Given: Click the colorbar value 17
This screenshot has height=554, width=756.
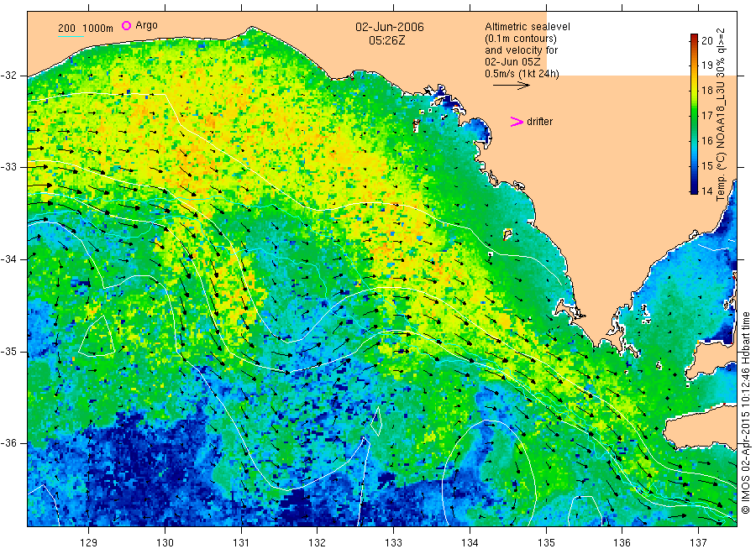Looking at the screenshot, I should click(x=706, y=116).
